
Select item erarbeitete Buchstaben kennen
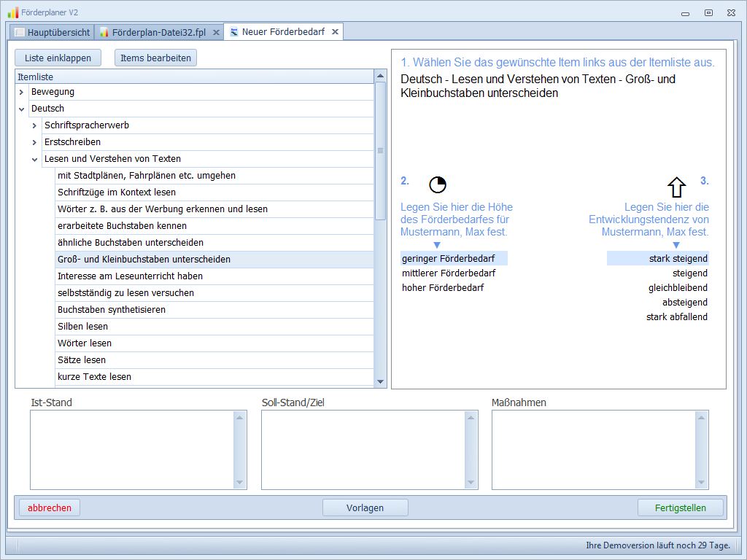pyautogui.click(x=214, y=226)
